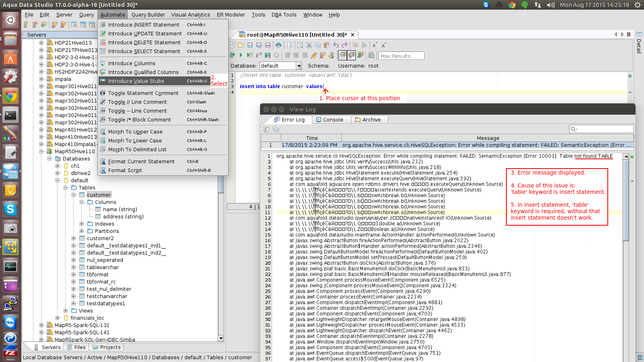Select Format Script menu item
The height and width of the screenshot is (362, 644).
point(163,170)
